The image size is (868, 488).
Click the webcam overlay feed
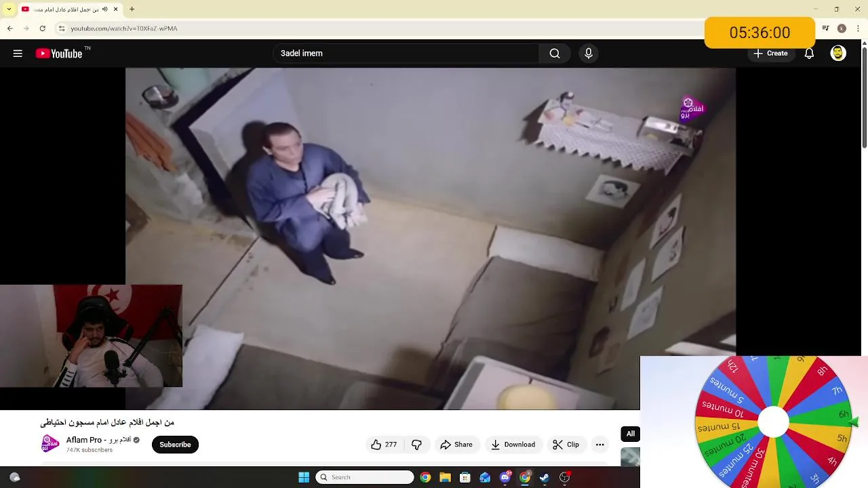[91, 335]
